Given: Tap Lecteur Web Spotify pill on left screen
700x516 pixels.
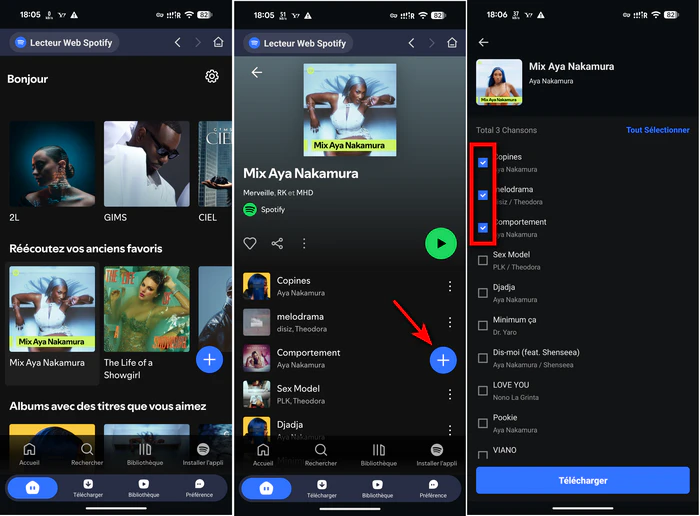Looking at the screenshot, I should [x=64, y=43].
